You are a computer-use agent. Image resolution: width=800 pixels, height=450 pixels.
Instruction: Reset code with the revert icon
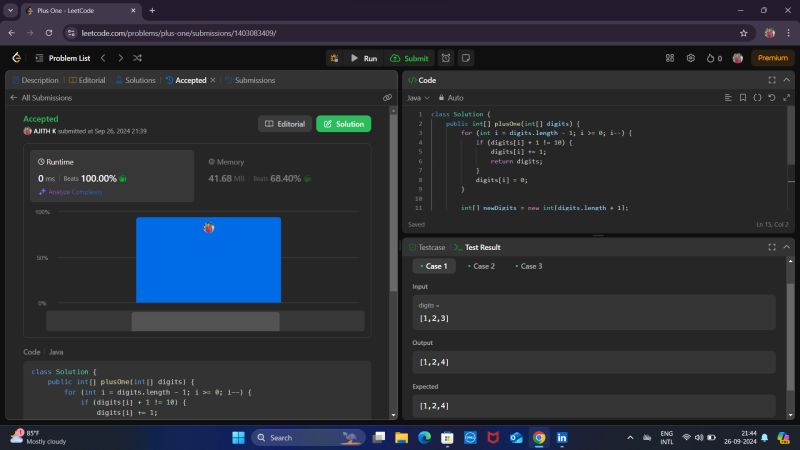click(x=771, y=98)
